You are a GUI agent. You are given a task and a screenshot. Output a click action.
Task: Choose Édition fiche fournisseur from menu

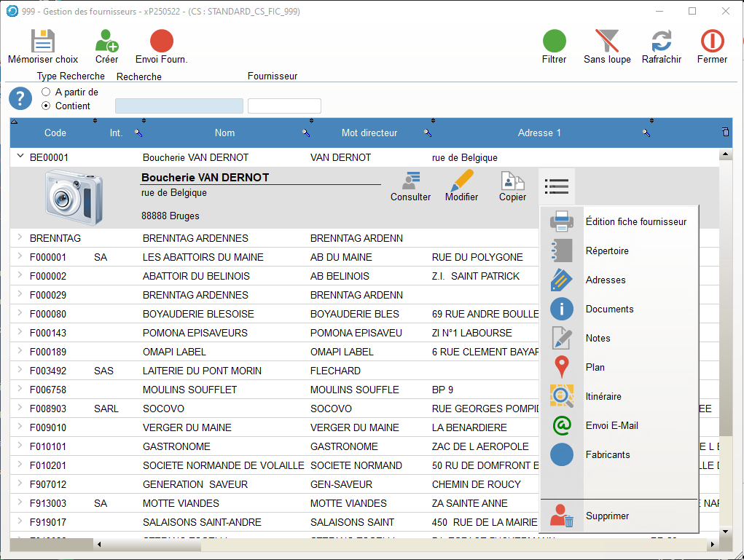click(x=635, y=221)
